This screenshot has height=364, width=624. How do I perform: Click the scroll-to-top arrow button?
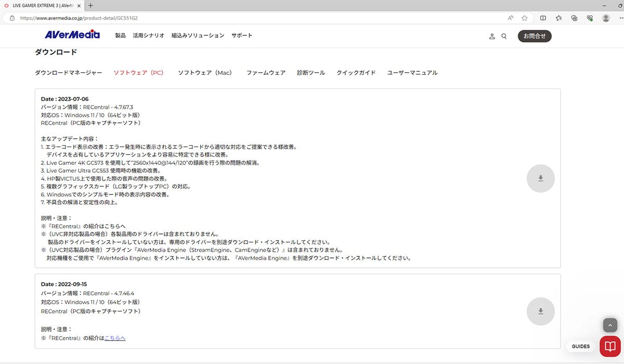click(x=610, y=325)
